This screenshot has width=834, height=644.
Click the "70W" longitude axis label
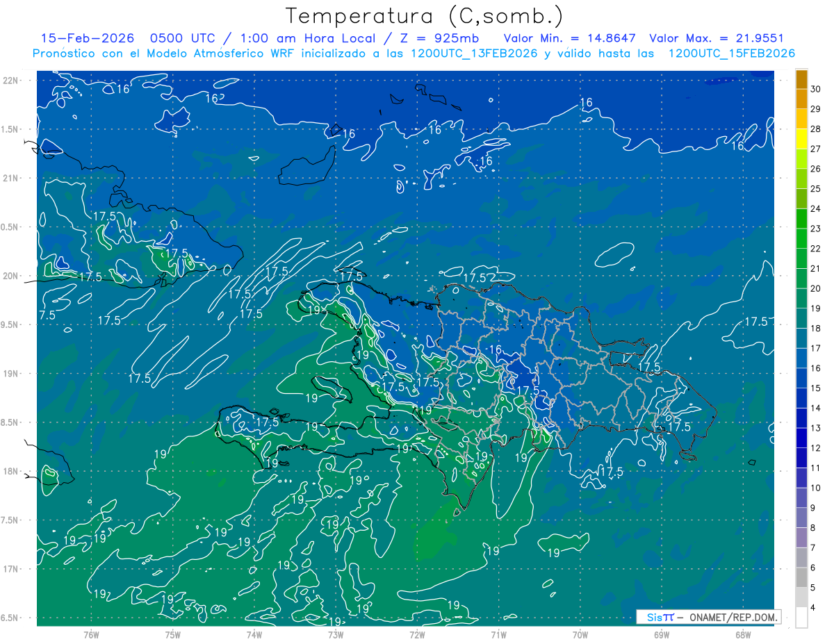point(580,635)
